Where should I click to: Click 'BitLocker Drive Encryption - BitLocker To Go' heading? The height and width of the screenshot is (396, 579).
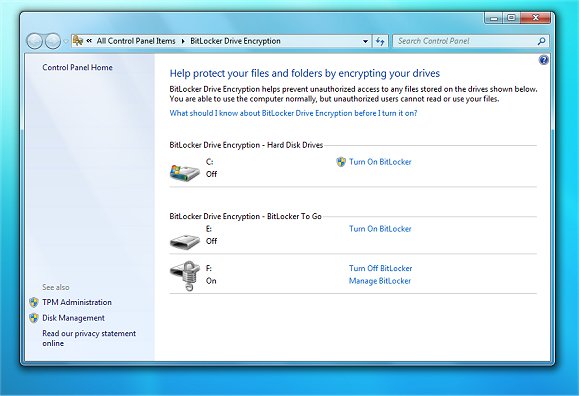click(245, 216)
